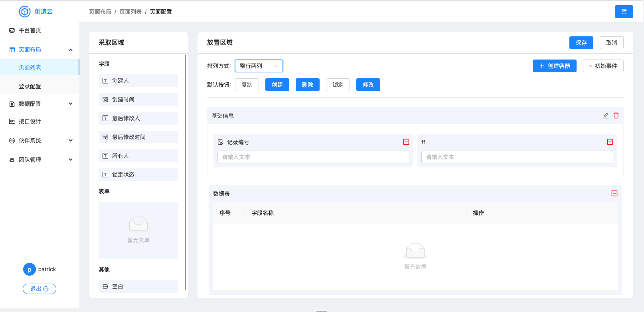Expand the 数据配置 menu chevron
The width and height of the screenshot is (644, 312).
tap(71, 104)
